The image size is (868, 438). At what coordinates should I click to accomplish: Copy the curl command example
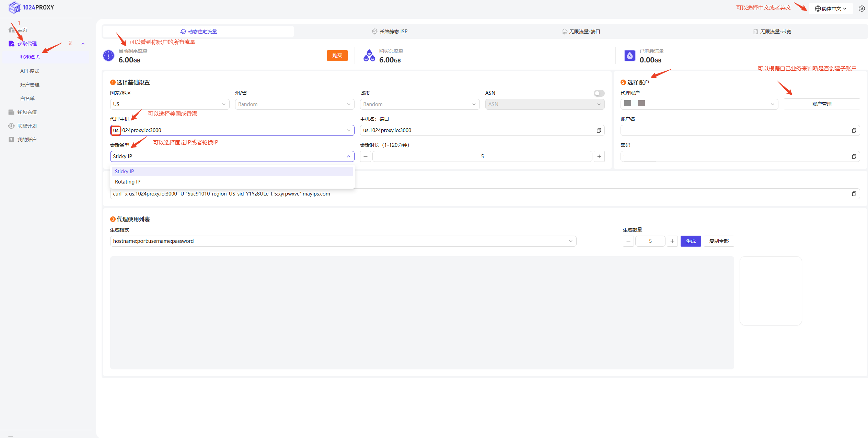click(854, 194)
